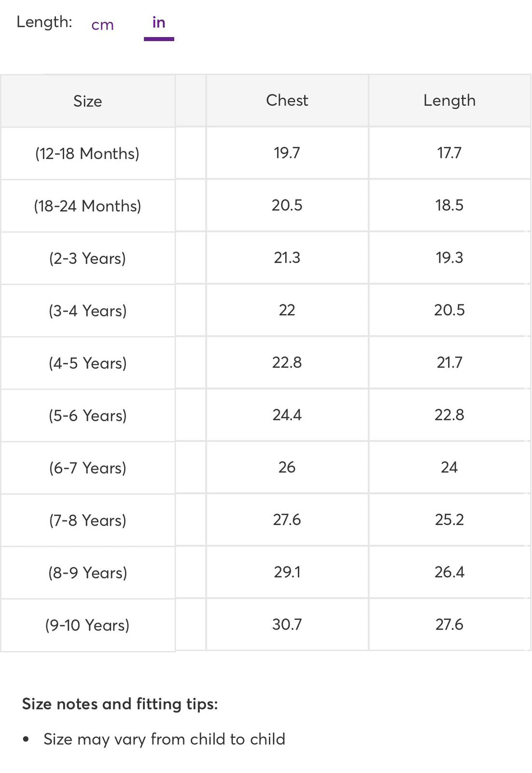Select the (12-18 Months) size row
The width and height of the screenshot is (532, 773).
87,154
